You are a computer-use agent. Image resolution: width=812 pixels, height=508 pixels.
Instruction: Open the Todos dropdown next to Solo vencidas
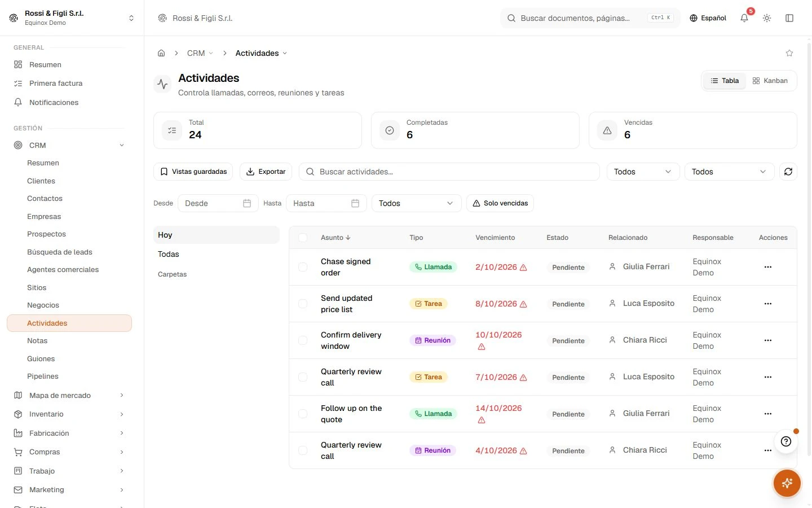point(416,203)
